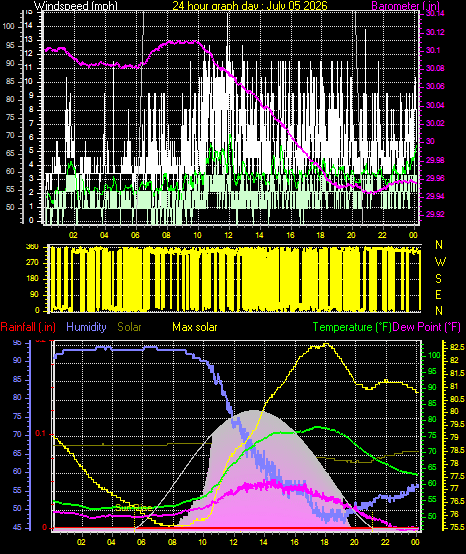This screenshot has width=466, height=554.
Task: Click the W compass label beside direction graph
Action: 440,262
